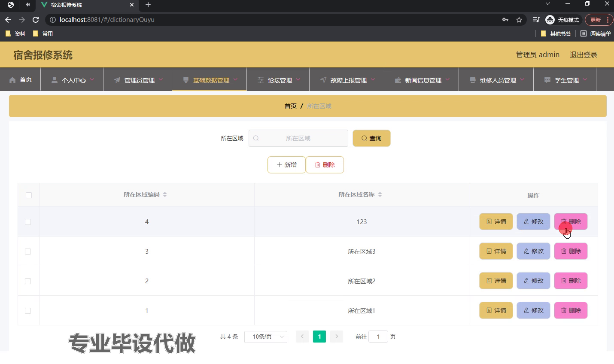Expand the 管理员管理 menu chevron
Viewport: 614px width, 364px height.
click(x=161, y=79)
